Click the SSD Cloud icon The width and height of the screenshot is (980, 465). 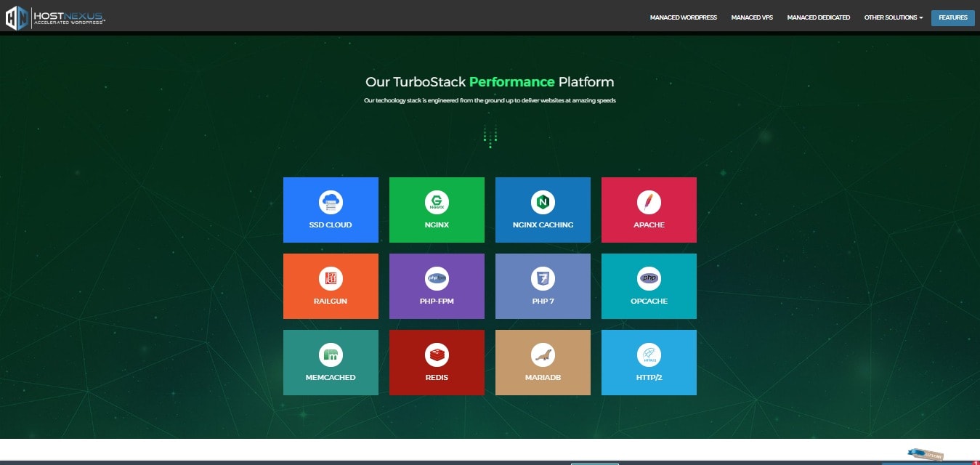point(331,201)
